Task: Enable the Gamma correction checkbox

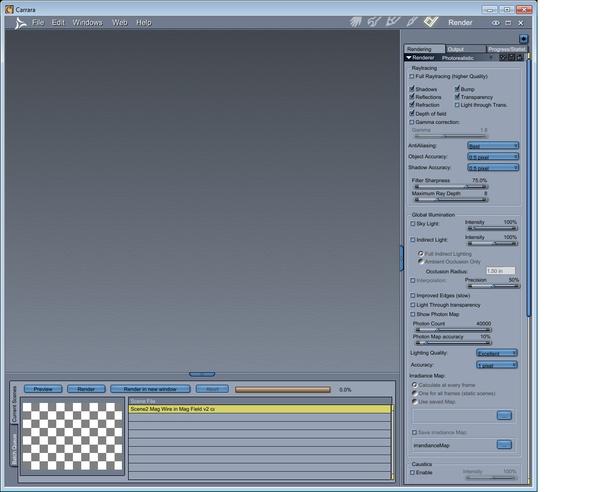Action: 412,122
